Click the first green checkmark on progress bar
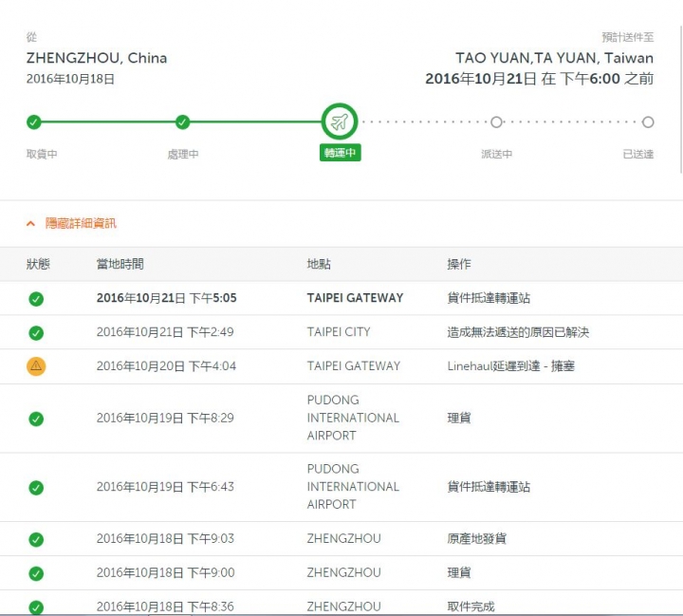Screen dimensions: 683x616 (x=33, y=122)
